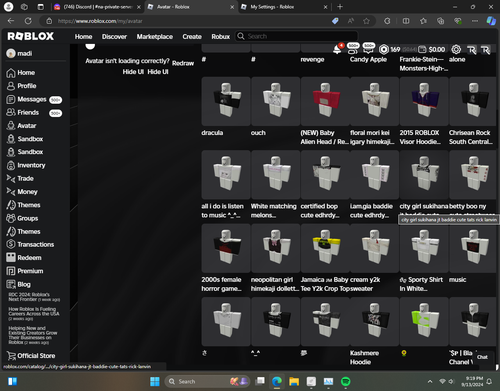Select the Jamaica Baby Tee Y2k item
500x391 pixels.
click(325, 248)
